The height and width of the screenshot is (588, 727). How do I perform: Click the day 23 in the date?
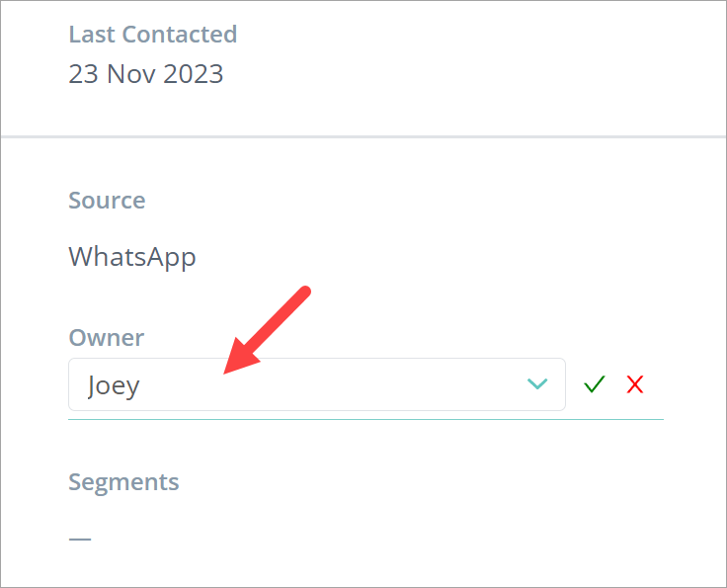tap(84, 74)
